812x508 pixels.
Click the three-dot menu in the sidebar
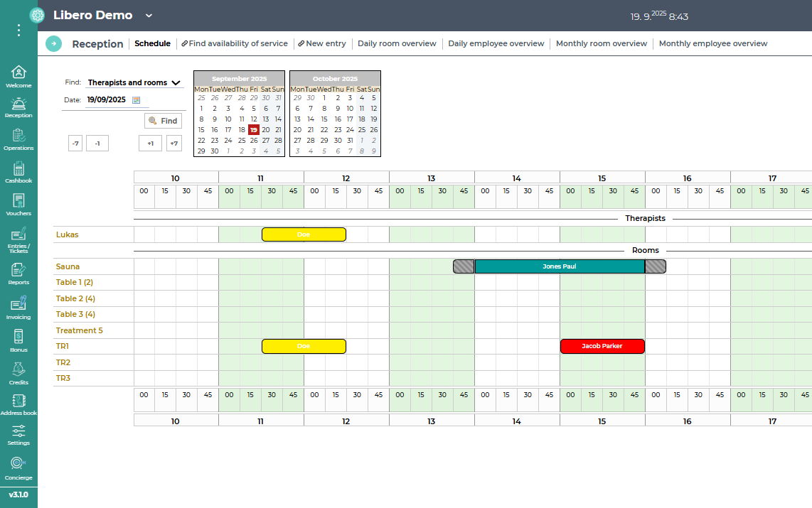pyautogui.click(x=18, y=30)
